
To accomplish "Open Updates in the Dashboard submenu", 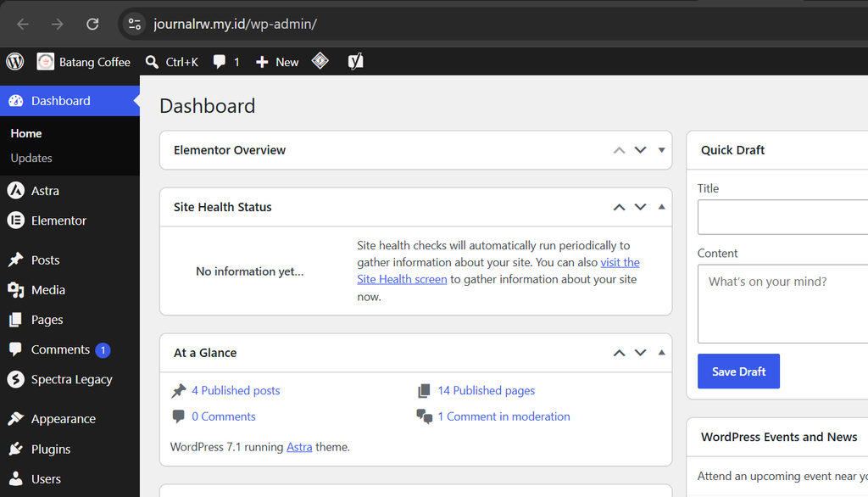I will (x=31, y=158).
